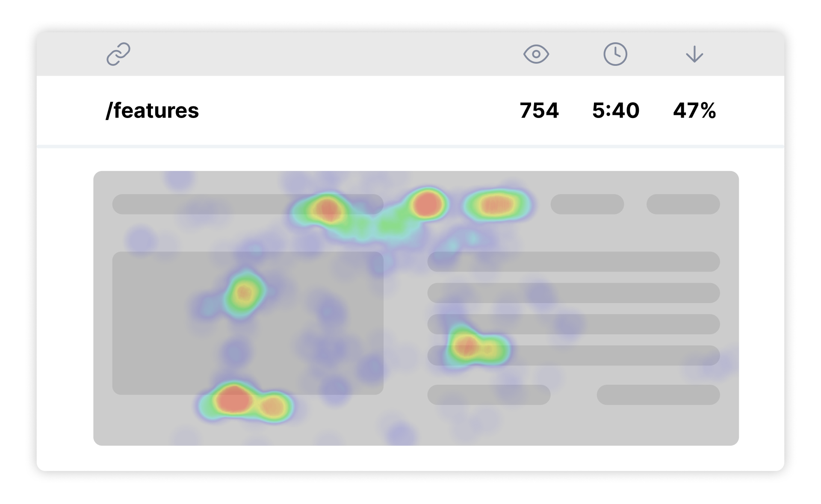Select the 754 views value
Screen dimensions: 821x504
[x=539, y=111]
